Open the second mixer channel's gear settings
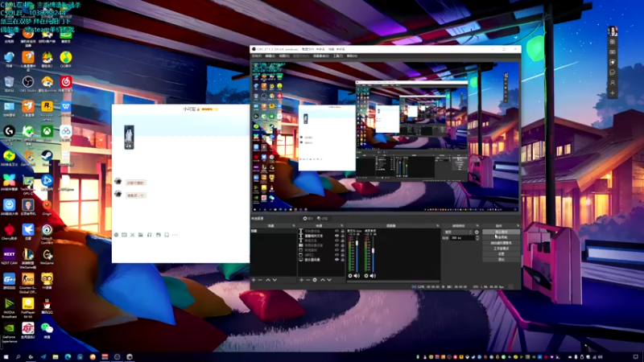This screenshot has width=644, height=362. (366, 276)
